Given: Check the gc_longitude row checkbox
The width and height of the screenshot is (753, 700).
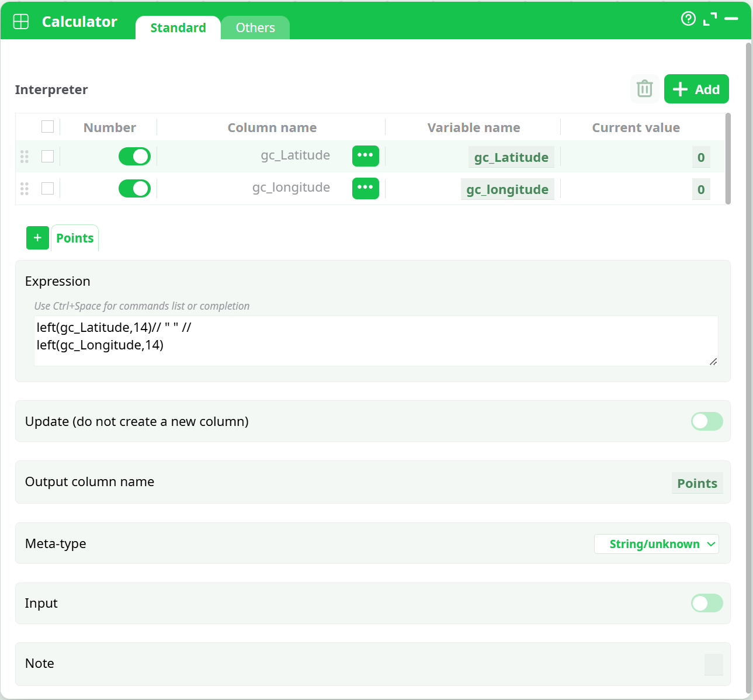Looking at the screenshot, I should tap(48, 189).
